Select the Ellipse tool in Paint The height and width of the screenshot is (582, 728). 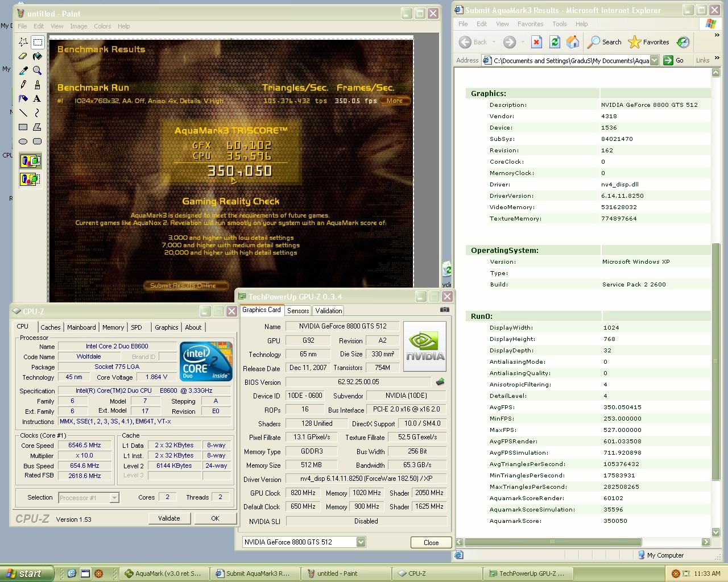tap(23, 142)
